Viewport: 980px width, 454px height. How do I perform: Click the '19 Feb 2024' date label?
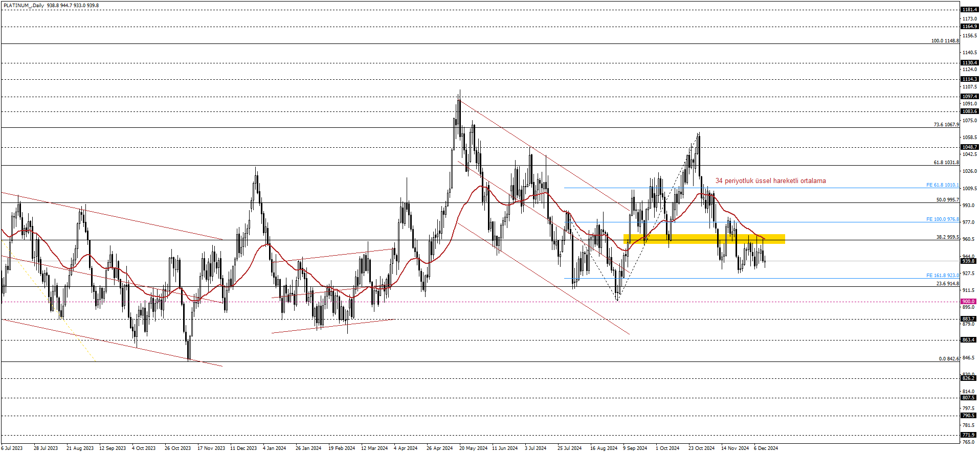[342, 448]
